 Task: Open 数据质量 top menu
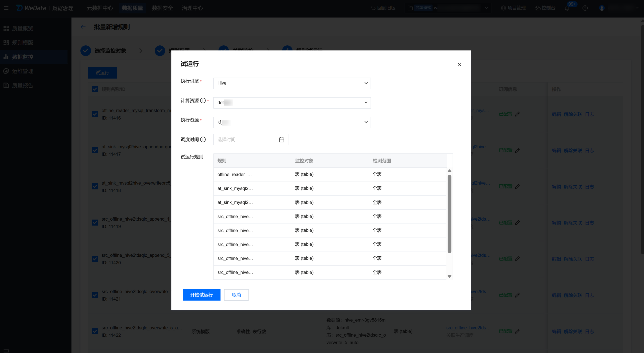[x=132, y=8]
